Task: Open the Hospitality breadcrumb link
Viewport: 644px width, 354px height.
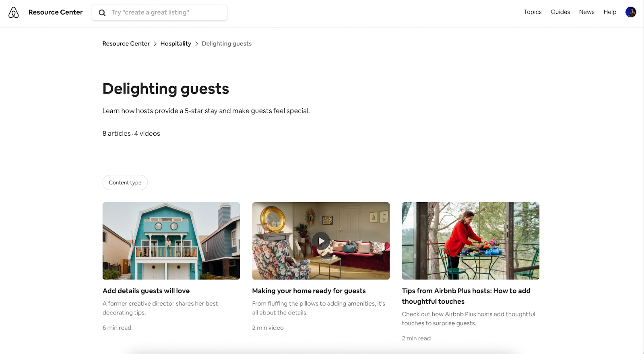Action: click(175, 43)
